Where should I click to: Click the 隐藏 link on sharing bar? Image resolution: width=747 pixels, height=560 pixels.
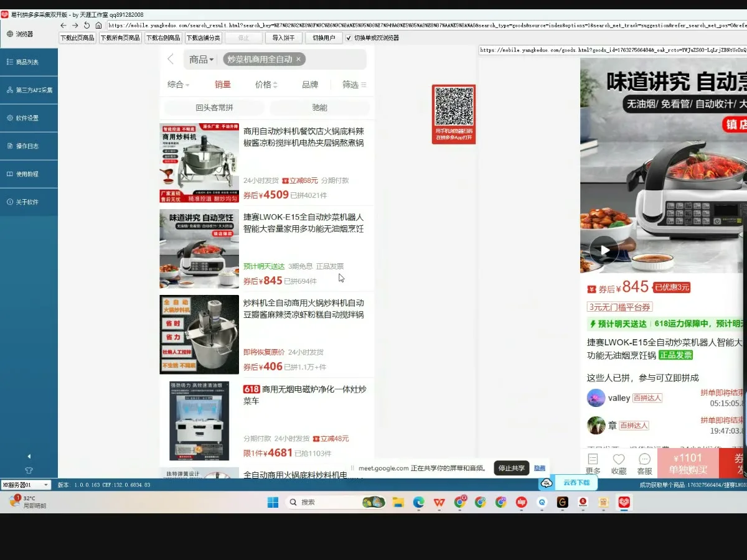[540, 469]
